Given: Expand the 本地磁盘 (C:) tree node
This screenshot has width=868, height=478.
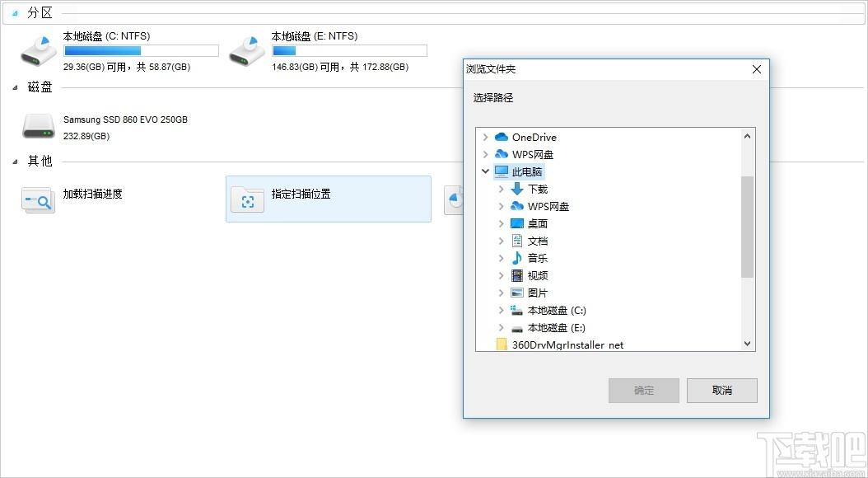Looking at the screenshot, I should tap(501, 310).
